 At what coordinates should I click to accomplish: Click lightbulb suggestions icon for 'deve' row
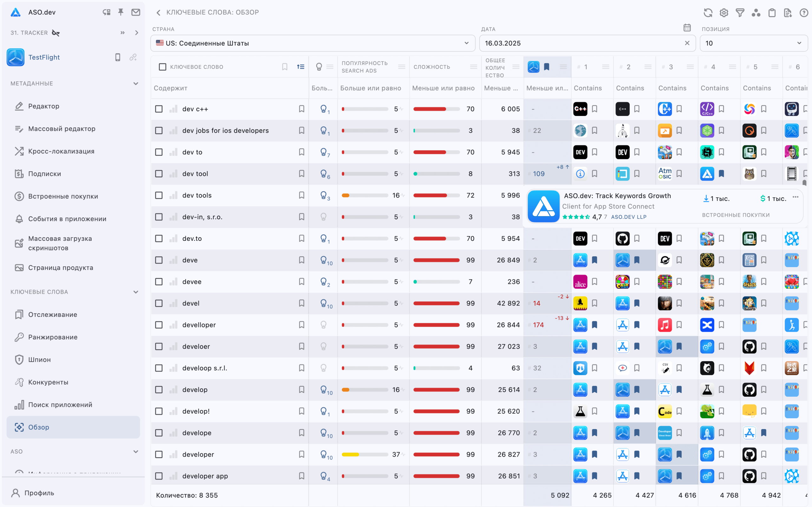324,260
